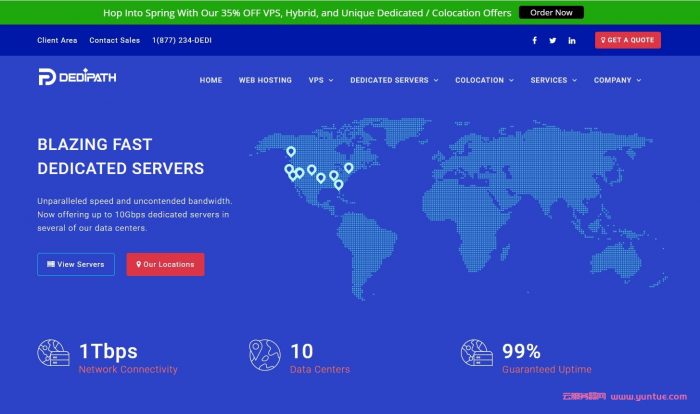
Task: Open the LinkedIn social icon
Action: pyautogui.click(x=572, y=40)
